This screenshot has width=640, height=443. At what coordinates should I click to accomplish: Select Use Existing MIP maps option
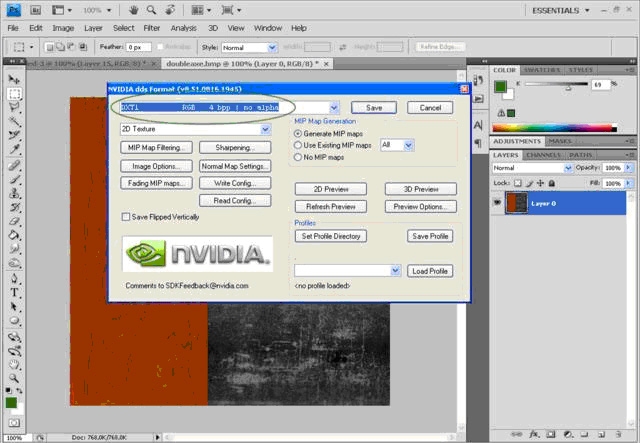pyautogui.click(x=298, y=145)
